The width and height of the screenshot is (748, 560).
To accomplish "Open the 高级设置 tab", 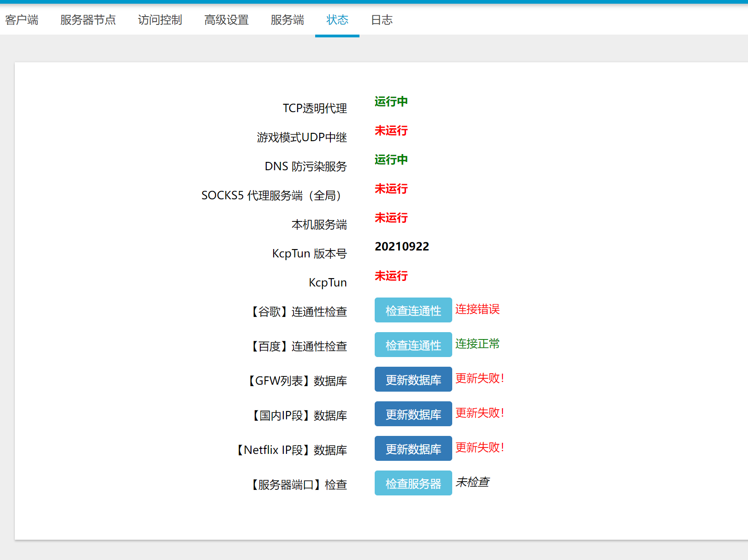I will pyautogui.click(x=226, y=20).
